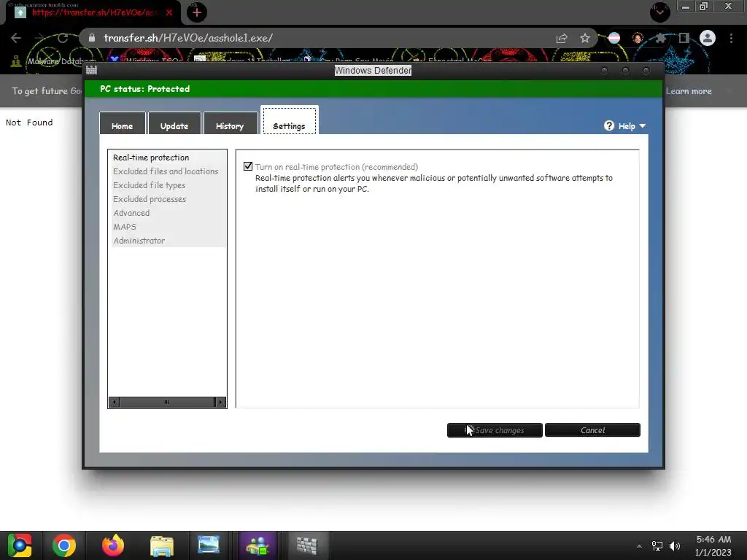Click the volume speaker tray icon

pyautogui.click(x=675, y=546)
